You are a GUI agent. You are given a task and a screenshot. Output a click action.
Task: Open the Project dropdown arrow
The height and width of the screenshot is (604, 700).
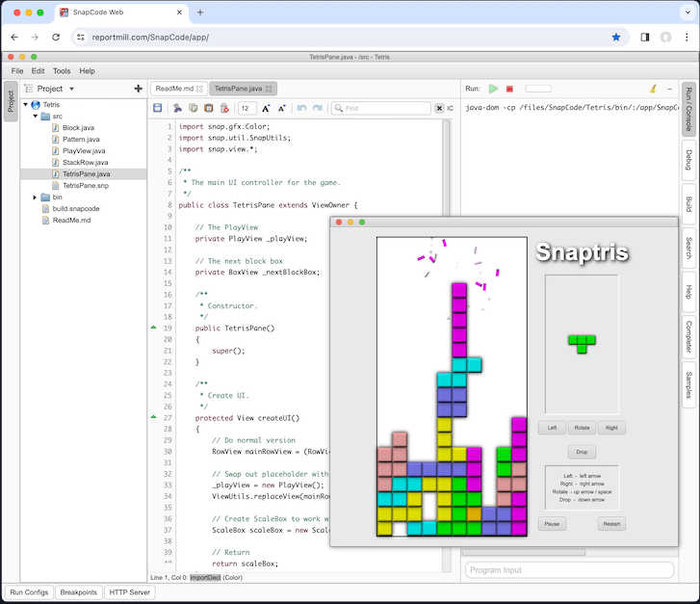tap(71, 89)
